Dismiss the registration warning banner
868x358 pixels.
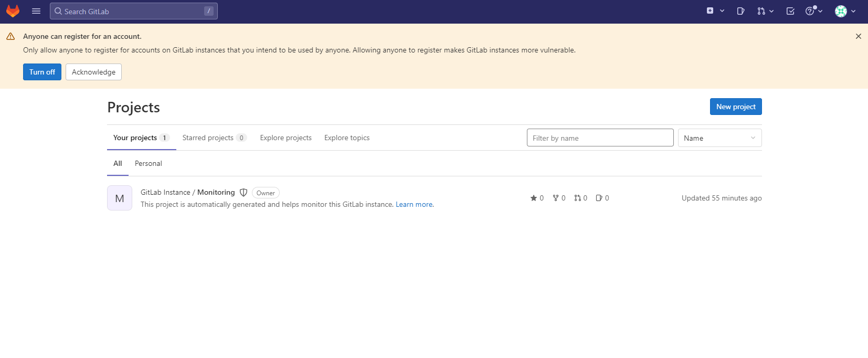(859, 36)
